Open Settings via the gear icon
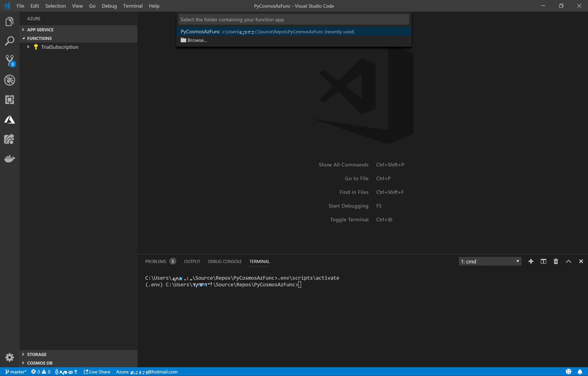588x376 pixels. point(10,357)
